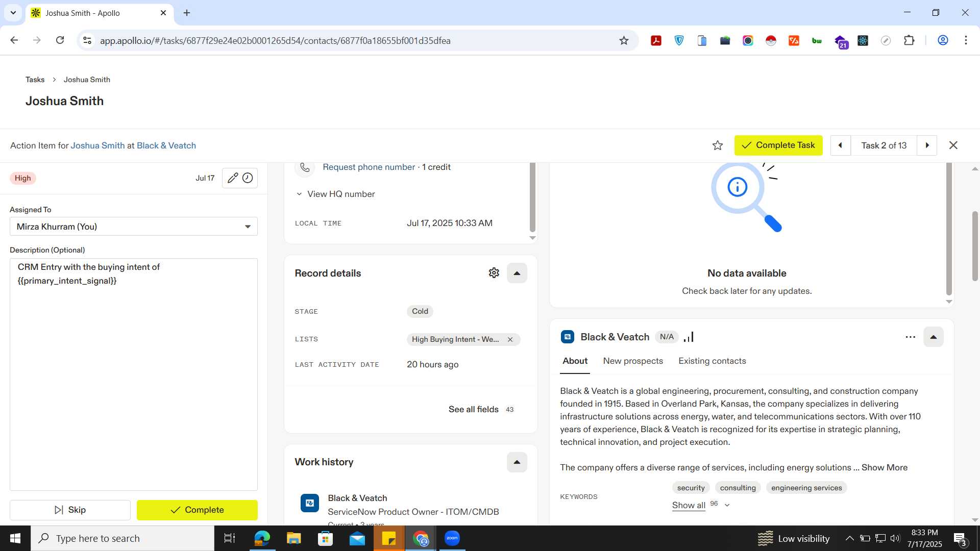The width and height of the screenshot is (980, 551).
Task: Collapse the Record details section
Action: (x=517, y=273)
